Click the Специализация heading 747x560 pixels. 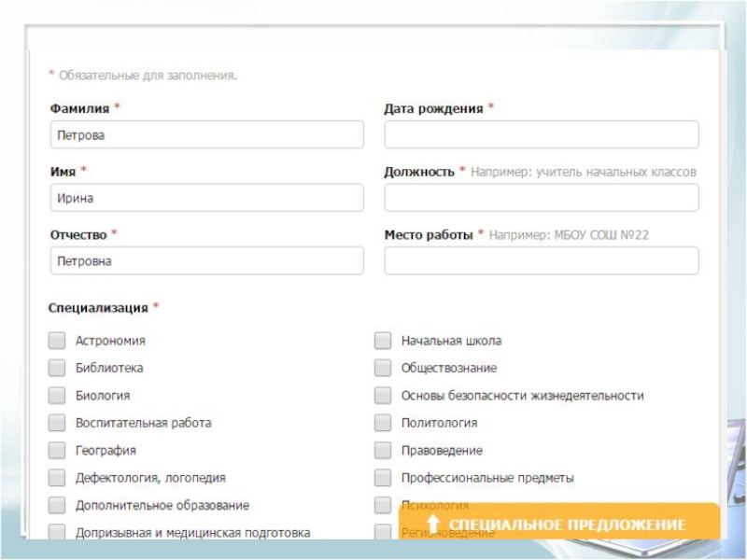tap(98, 308)
